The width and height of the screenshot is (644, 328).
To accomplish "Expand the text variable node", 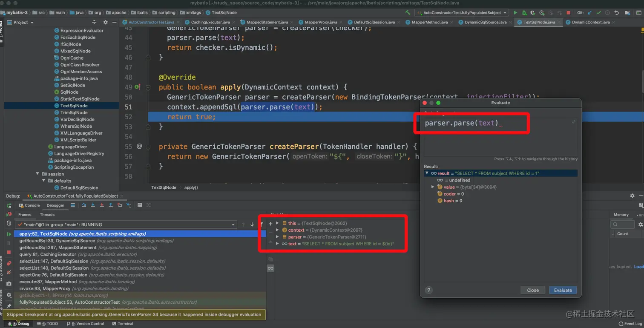I will pos(277,244).
